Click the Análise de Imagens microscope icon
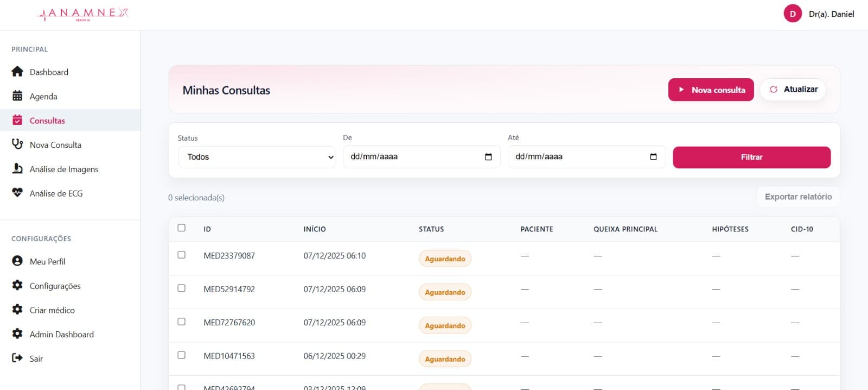Screen dimensions: 868x390 point(17,169)
